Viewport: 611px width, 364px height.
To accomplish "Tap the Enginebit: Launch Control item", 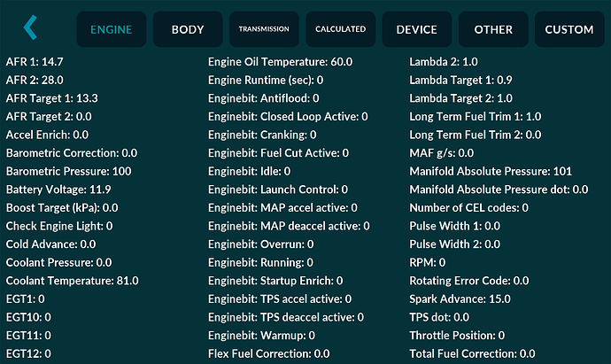I will click(x=278, y=190).
